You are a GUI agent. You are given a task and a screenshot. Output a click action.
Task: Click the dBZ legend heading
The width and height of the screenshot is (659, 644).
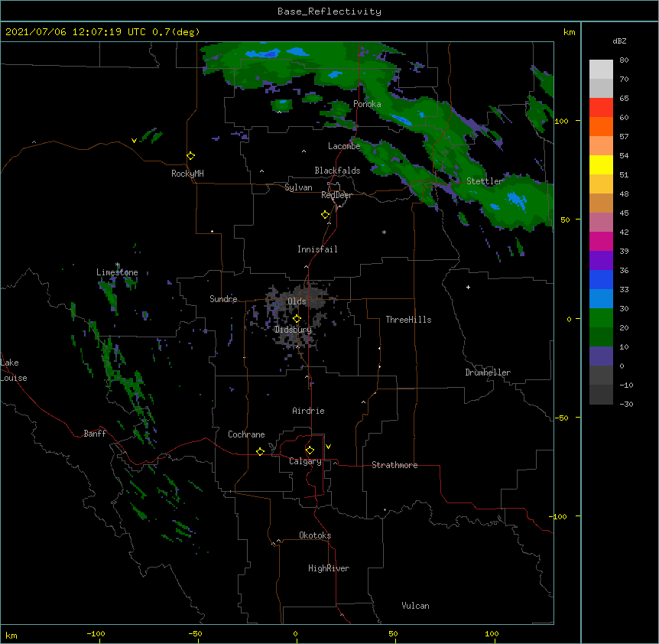point(619,41)
